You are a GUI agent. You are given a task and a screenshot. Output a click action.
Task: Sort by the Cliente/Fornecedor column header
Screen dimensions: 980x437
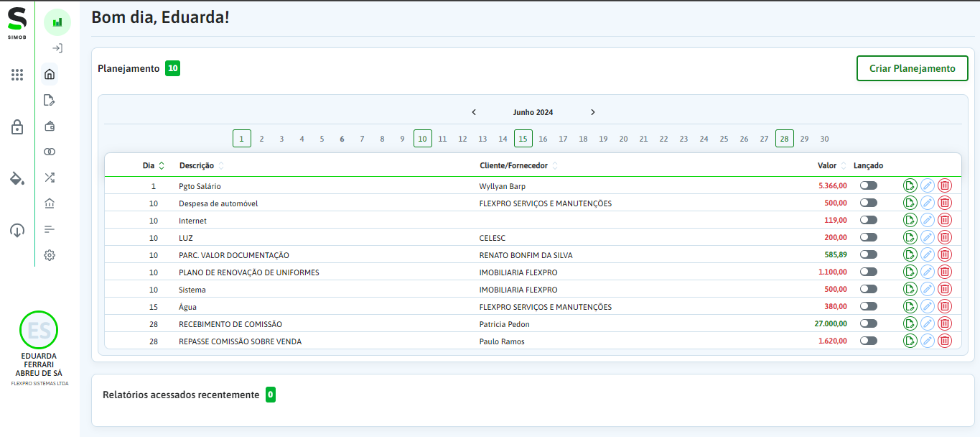click(x=518, y=165)
